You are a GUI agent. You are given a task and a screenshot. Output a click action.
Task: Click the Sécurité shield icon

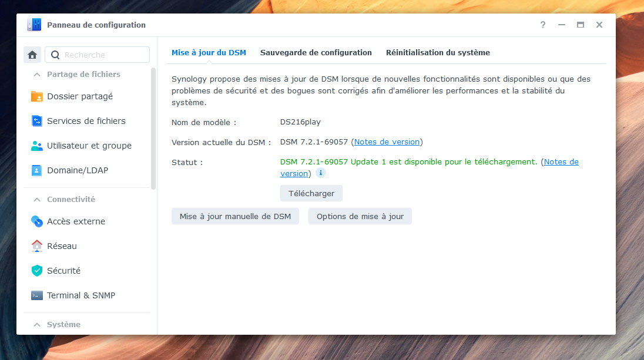[x=37, y=271]
